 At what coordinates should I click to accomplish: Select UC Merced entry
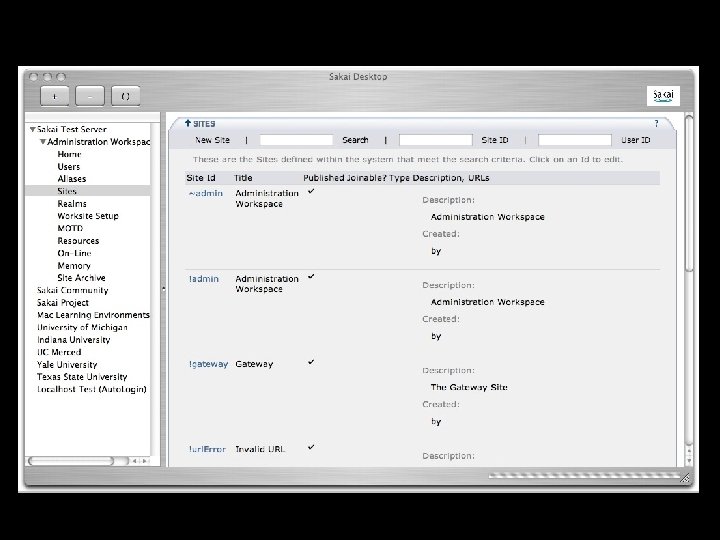coord(59,352)
